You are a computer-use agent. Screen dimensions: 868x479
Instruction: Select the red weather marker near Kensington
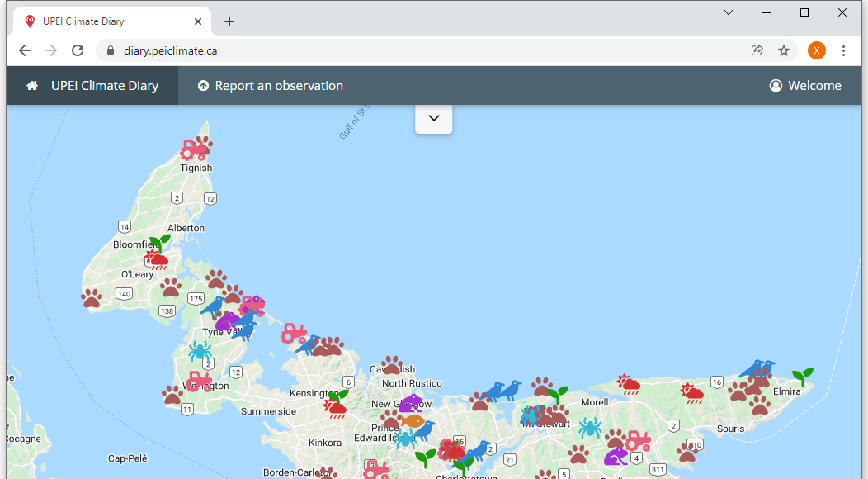click(336, 409)
